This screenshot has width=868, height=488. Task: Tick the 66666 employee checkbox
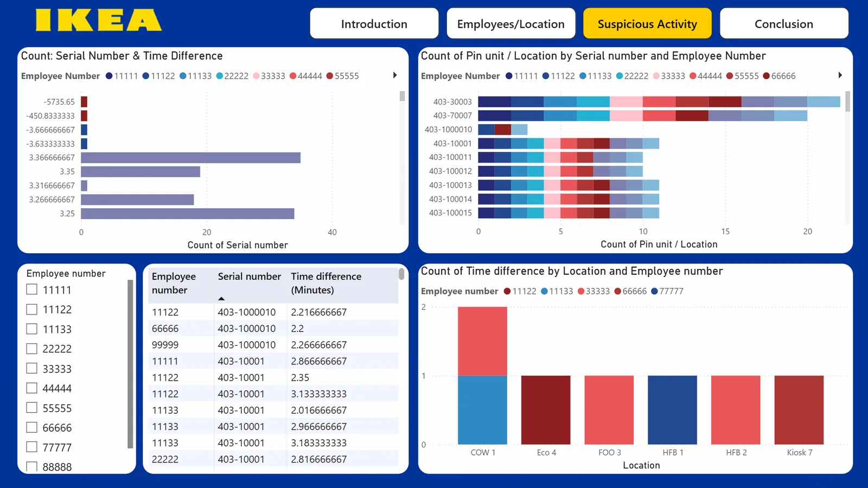[32, 427]
